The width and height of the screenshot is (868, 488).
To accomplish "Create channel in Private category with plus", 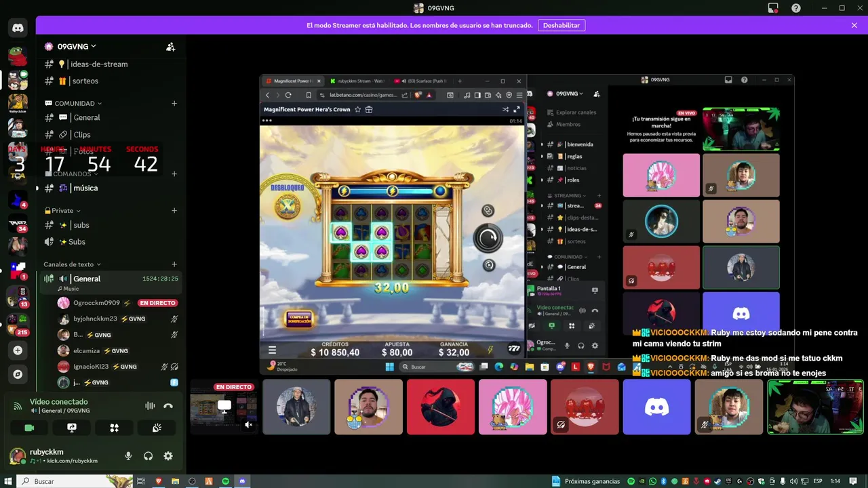I will [x=174, y=211].
